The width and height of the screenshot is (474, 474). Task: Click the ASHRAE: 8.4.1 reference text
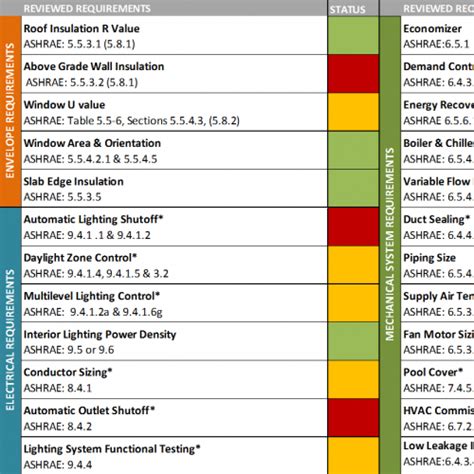(x=58, y=388)
